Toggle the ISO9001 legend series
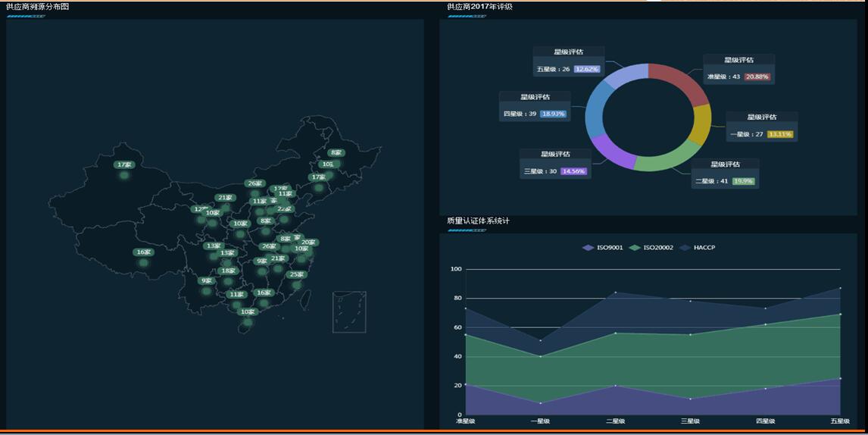The width and height of the screenshot is (868, 435). click(603, 248)
